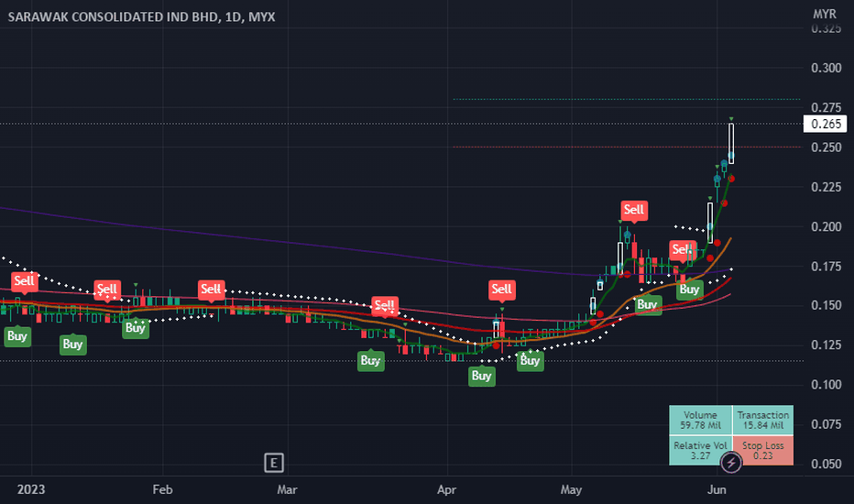Click the lightning bolt icon near Stop Loss
Screen dimensions: 854x504
[x=731, y=463]
